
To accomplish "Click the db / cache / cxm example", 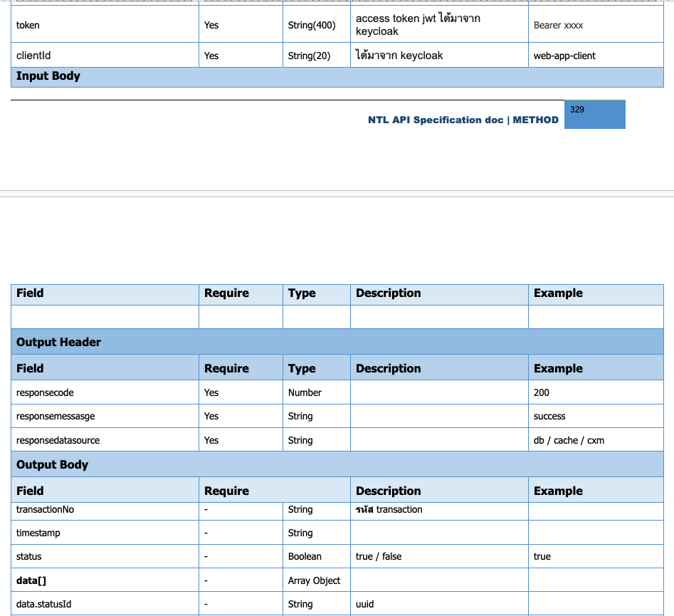I will pos(569,440).
